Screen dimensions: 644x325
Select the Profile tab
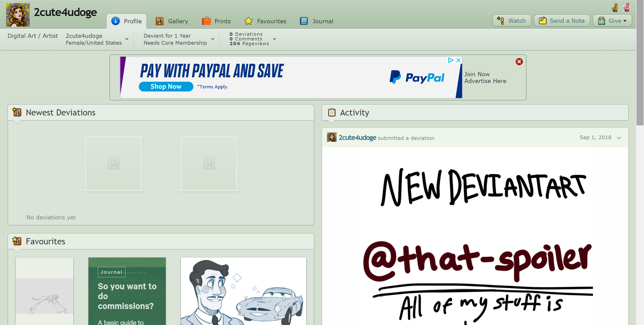click(x=126, y=21)
